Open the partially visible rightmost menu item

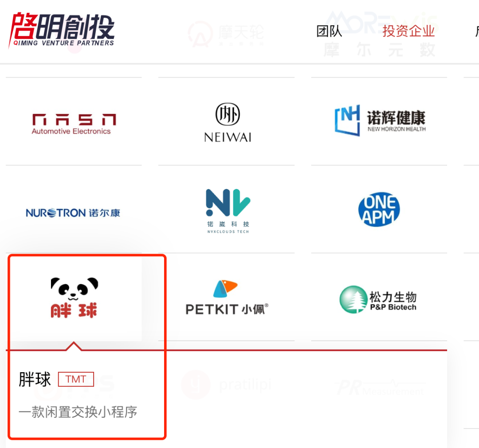[x=476, y=31]
